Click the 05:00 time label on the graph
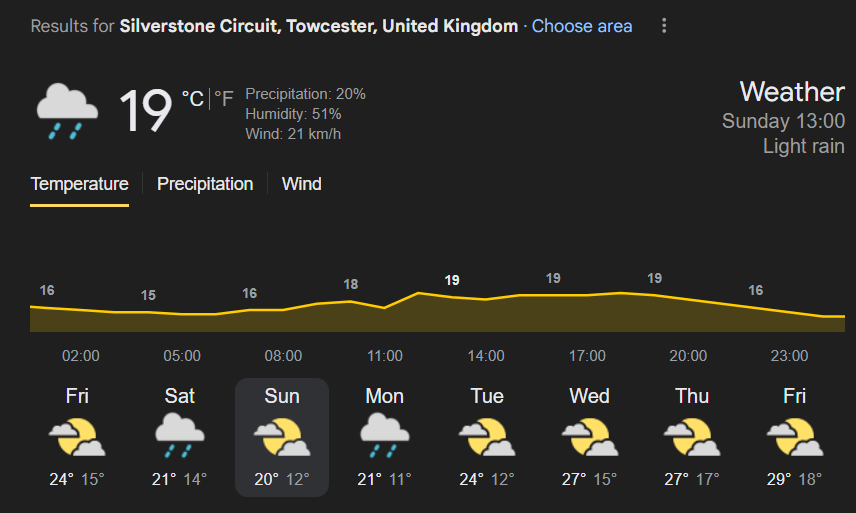The width and height of the screenshot is (856, 513). point(182,356)
